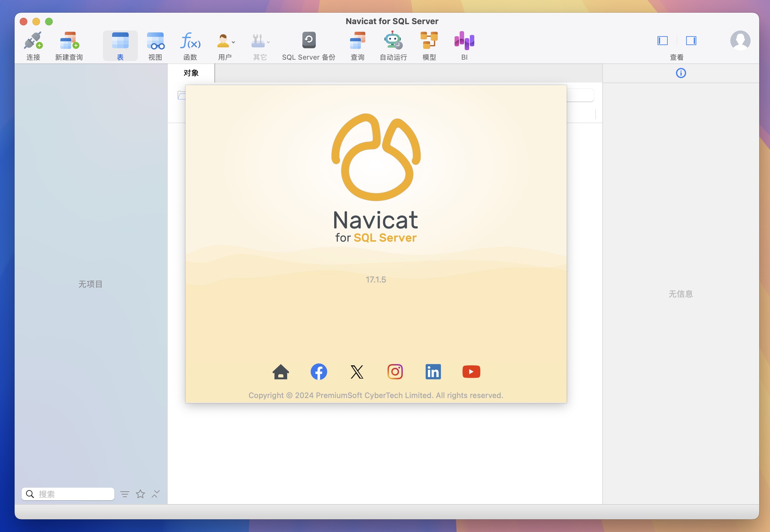Toggle the favorites star icon
Screen dimensions: 770x532
pyautogui.click(x=140, y=494)
